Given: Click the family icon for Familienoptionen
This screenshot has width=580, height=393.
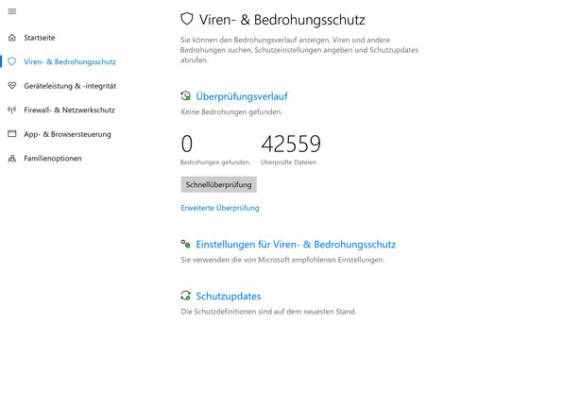Looking at the screenshot, I should click(12, 158).
